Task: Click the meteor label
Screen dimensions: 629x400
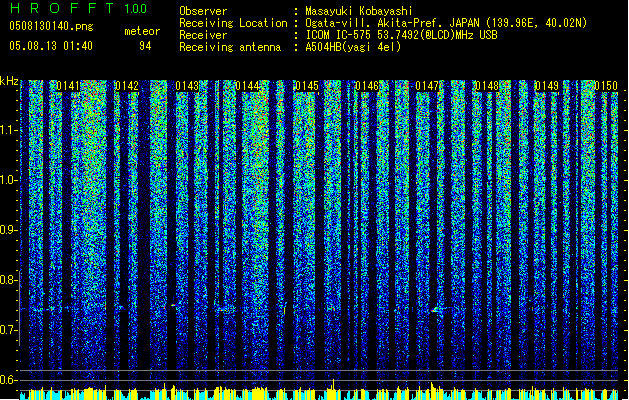Action: [142, 31]
